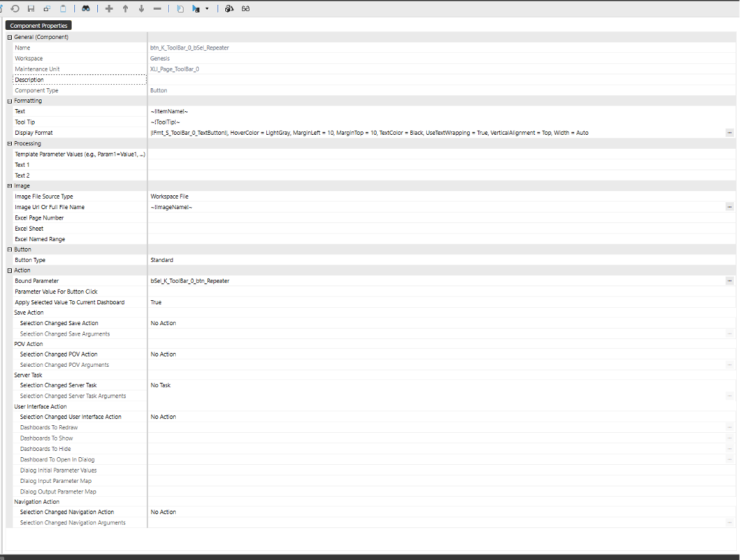The width and height of the screenshot is (741, 560).
Task: Click the Bound Parameter property label
Action: point(36,281)
